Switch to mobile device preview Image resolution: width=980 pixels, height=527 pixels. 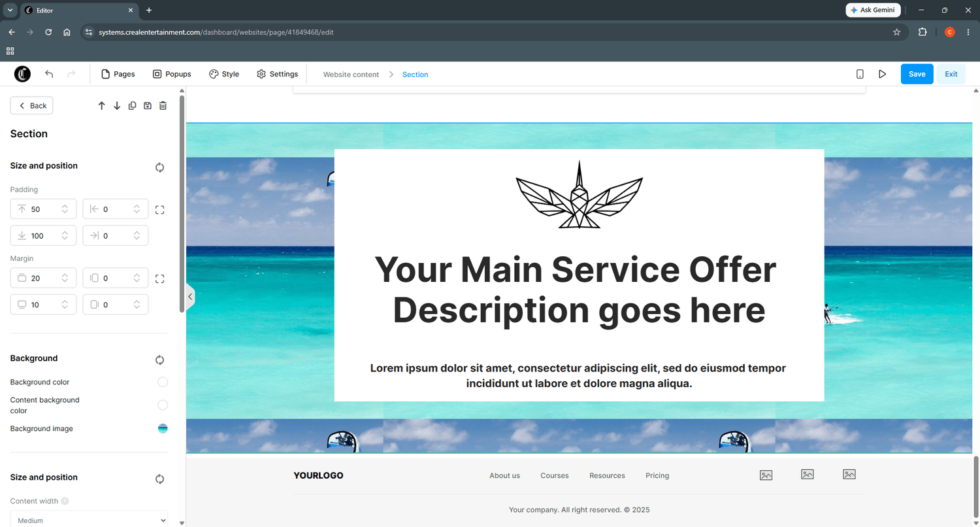pyautogui.click(x=860, y=74)
